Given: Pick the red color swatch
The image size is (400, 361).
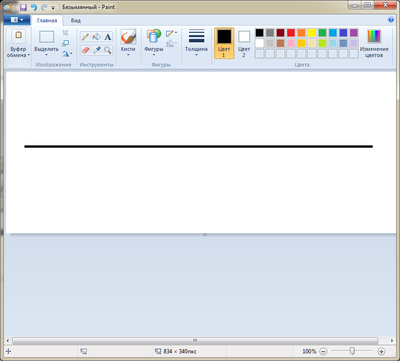Looking at the screenshot, I should 291,33.
